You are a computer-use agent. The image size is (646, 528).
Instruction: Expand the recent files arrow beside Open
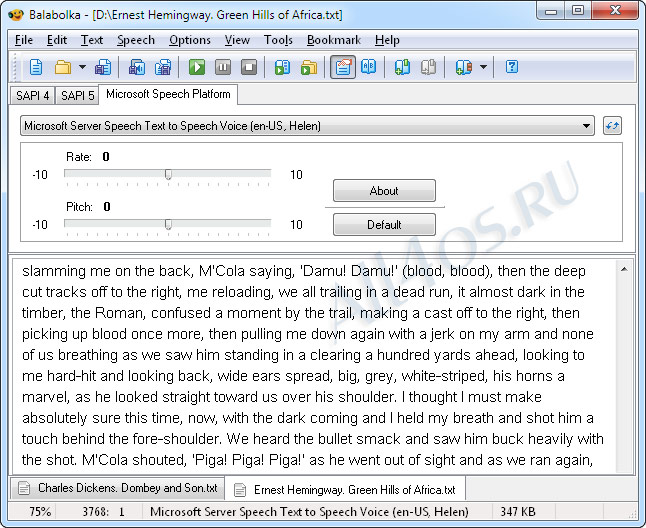[82, 67]
